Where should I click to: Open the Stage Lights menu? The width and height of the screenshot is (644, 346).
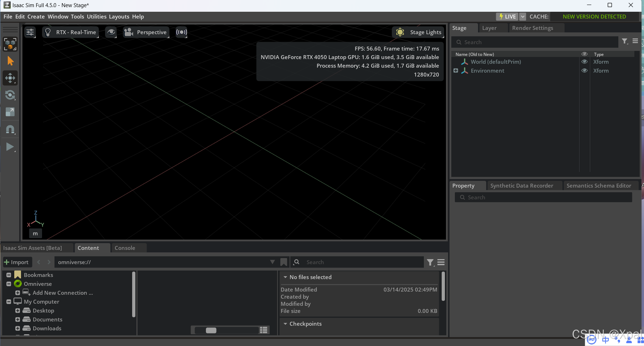click(x=418, y=32)
